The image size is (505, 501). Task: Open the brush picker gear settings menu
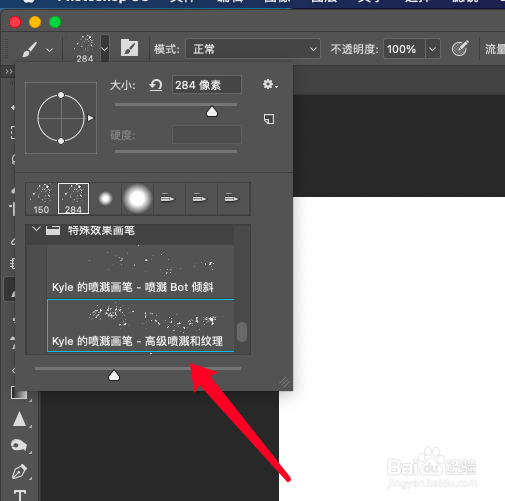(x=270, y=84)
